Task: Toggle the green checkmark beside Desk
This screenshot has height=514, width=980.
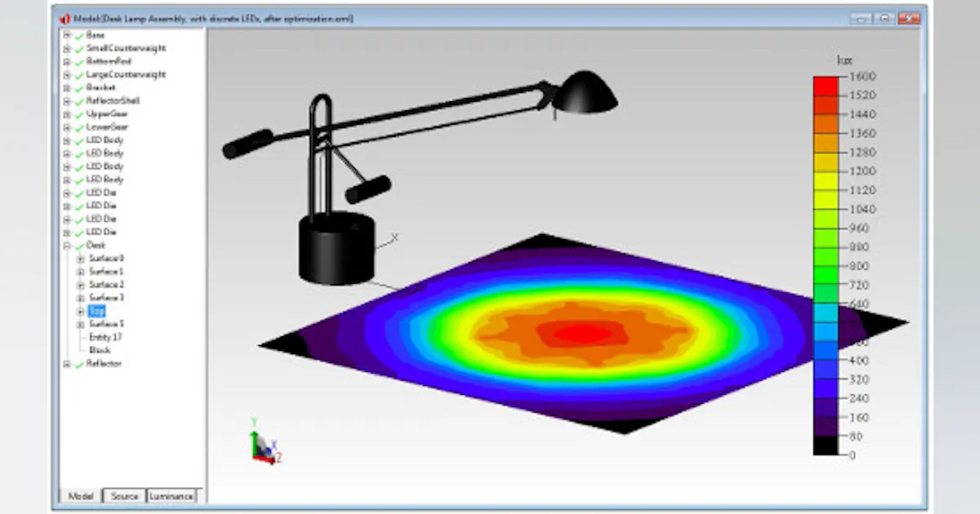Action: [x=79, y=246]
